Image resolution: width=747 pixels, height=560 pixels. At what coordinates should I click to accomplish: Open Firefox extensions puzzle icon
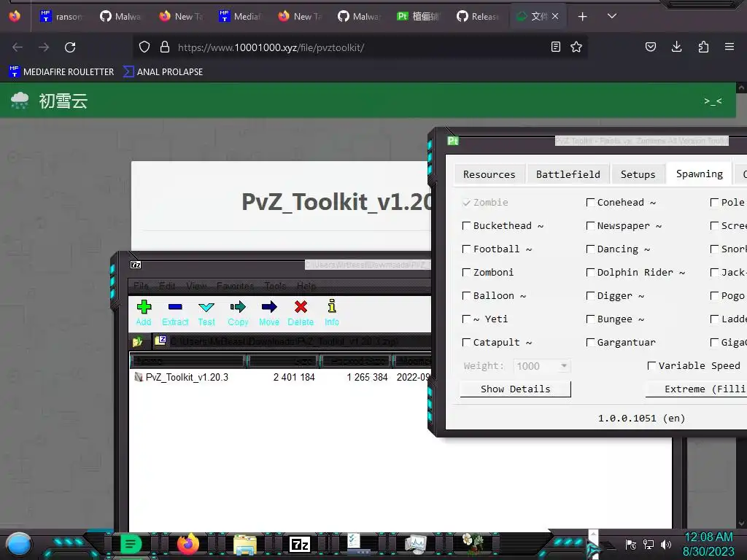pyautogui.click(x=703, y=47)
